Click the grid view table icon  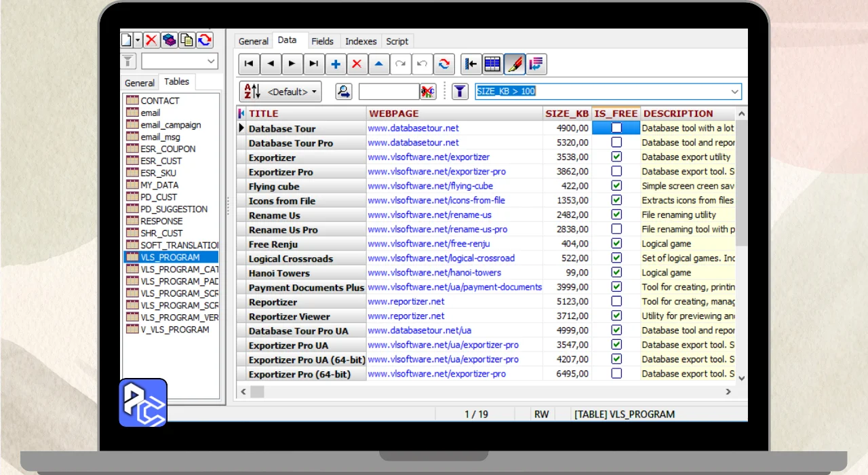[x=492, y=64]
